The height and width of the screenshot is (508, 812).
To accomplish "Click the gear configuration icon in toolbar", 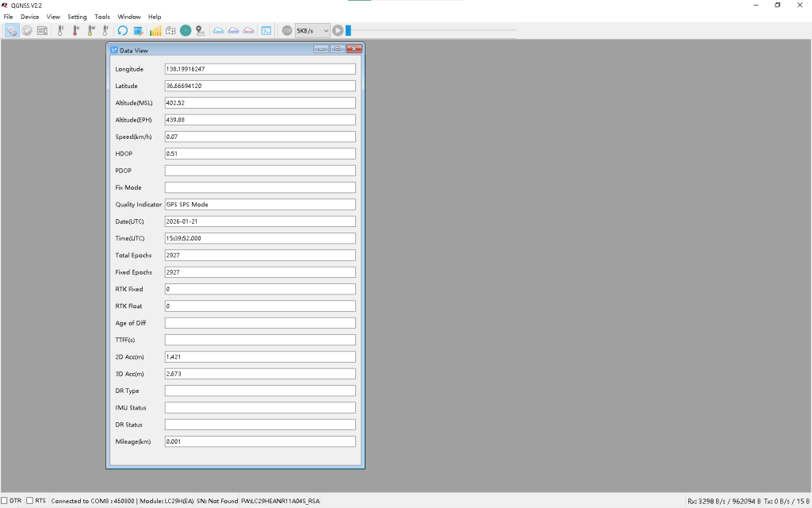I will pos(27,31).
